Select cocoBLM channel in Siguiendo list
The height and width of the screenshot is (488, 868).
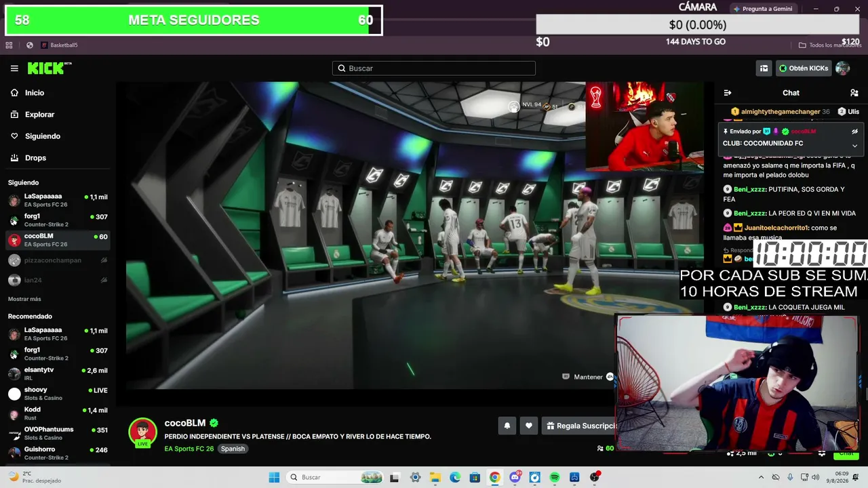coord(58,240)
